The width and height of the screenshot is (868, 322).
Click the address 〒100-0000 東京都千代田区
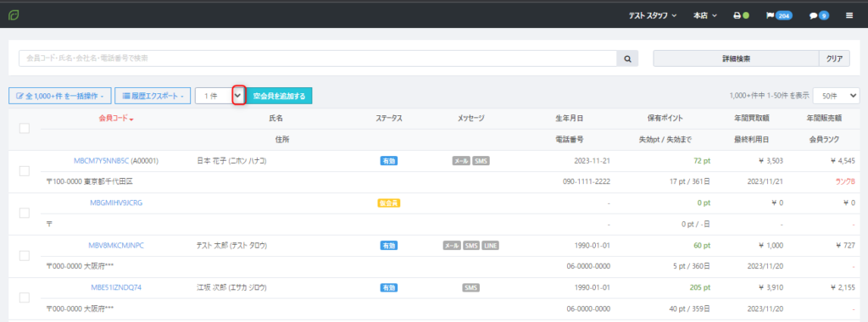click(x=89, y=181)
